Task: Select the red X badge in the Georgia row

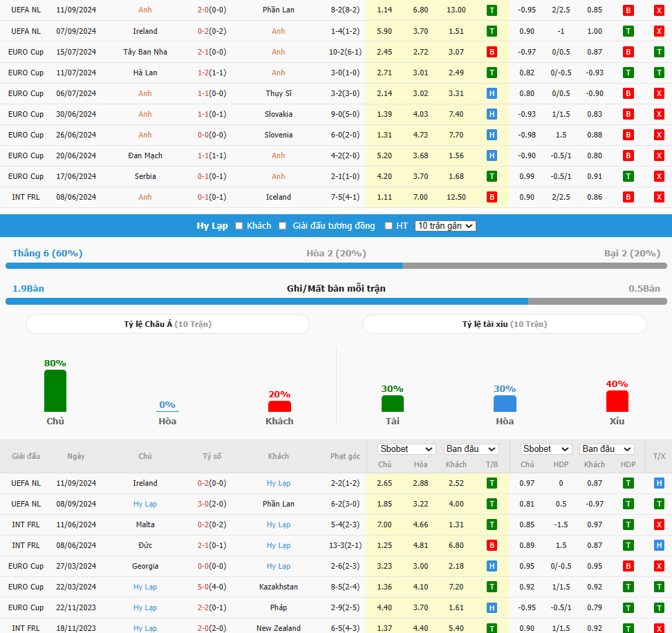Action: pyautogui.click(x=659, y=566)
